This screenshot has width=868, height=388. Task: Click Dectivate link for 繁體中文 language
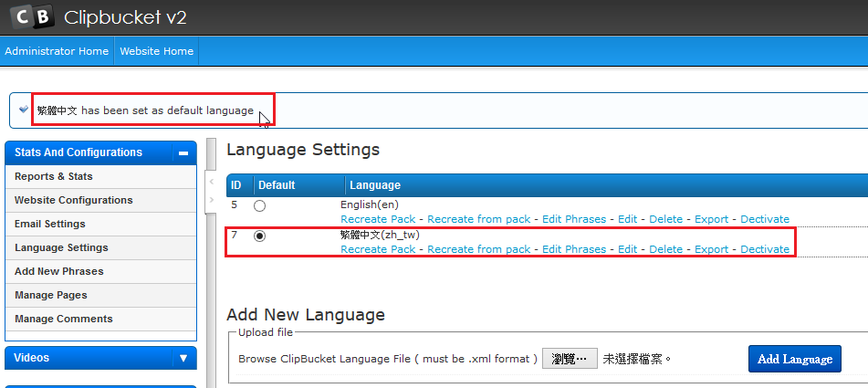pos(765,249)
